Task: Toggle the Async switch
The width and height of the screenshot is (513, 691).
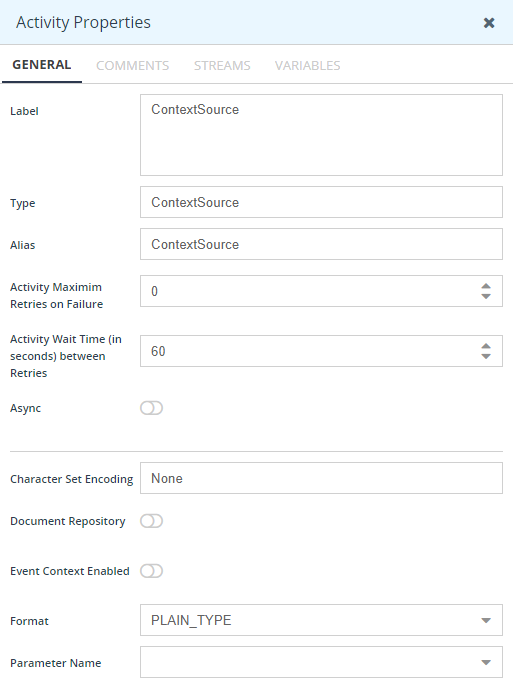Action: click(x=152, y=408)
